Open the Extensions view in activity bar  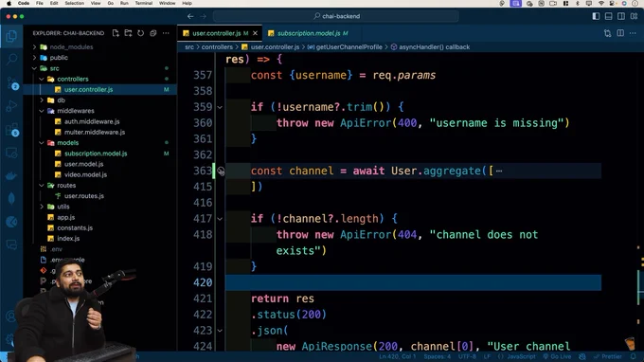pyautogui.click(x=11, y=130)
